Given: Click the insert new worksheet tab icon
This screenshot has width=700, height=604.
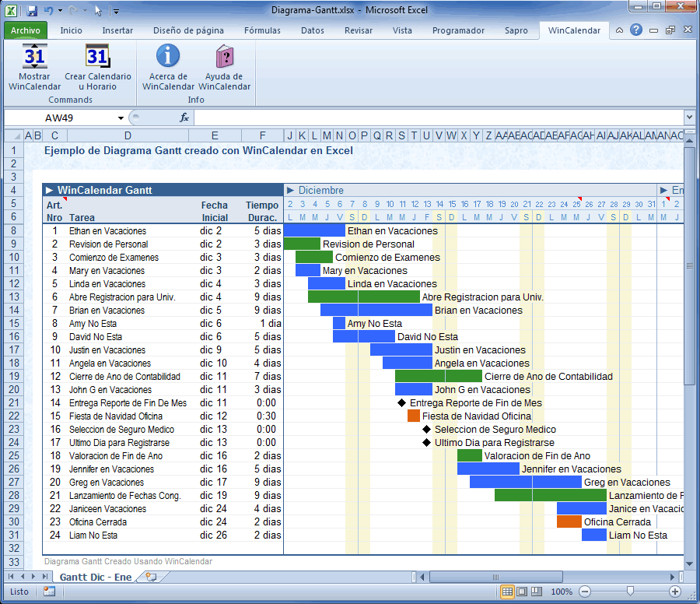Looking at the screenshot, I should (x=151, y=577).
